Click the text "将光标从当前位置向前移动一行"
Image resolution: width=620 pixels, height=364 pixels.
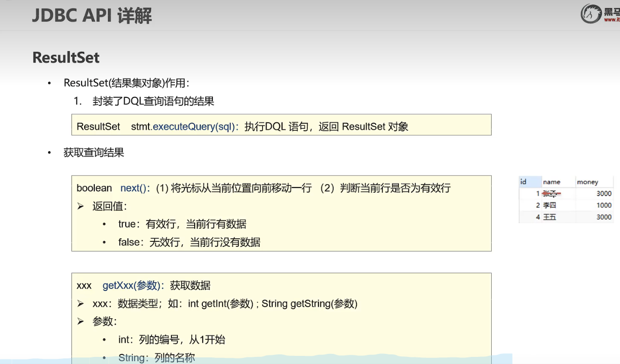(x=240, y=188)
